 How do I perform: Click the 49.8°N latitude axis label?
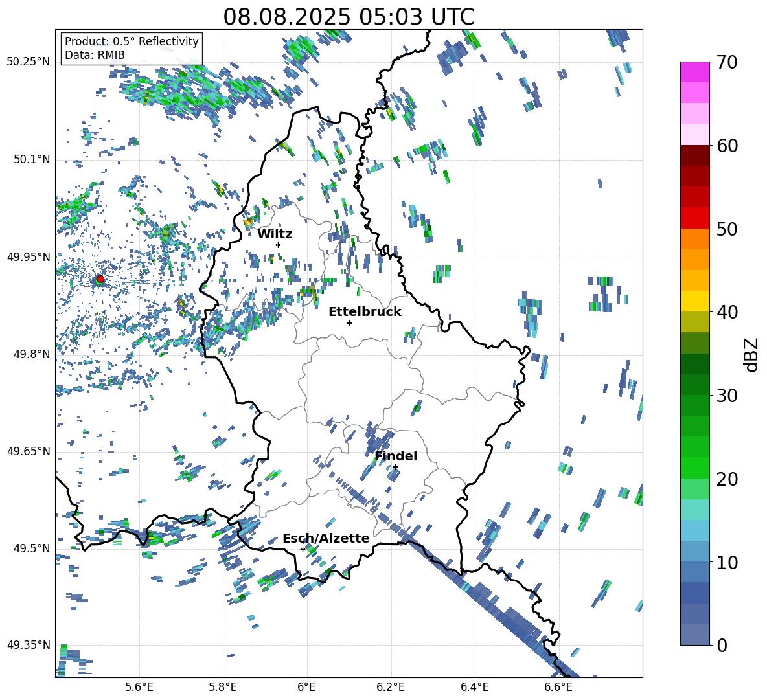coord(32,354)
